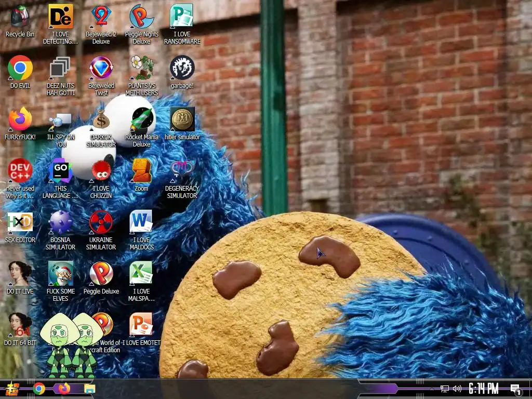Select the 'garbage!' desktop shortcut
Viewport: 532px width, 399px height.
tap(182, 72)
